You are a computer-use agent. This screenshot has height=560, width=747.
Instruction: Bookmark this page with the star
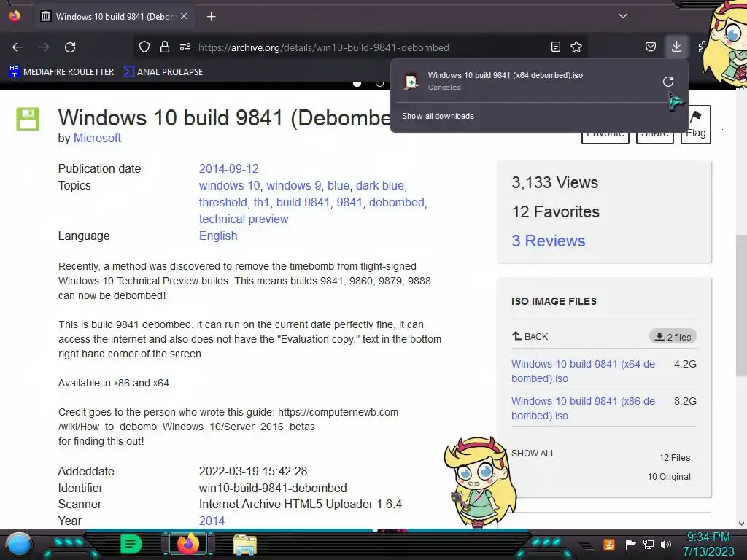coord(576,47)
